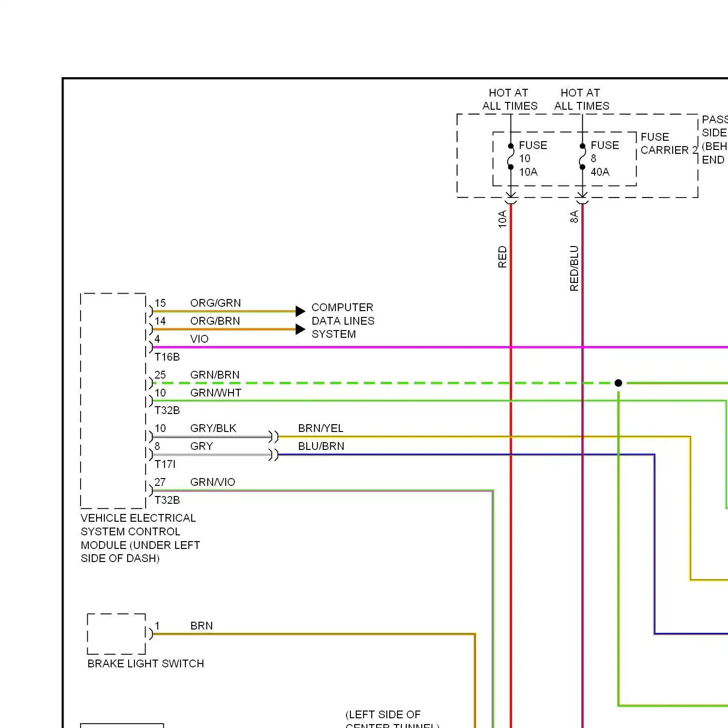
Task: Click the control module dashed box
Action: click(x=113, y=401)
